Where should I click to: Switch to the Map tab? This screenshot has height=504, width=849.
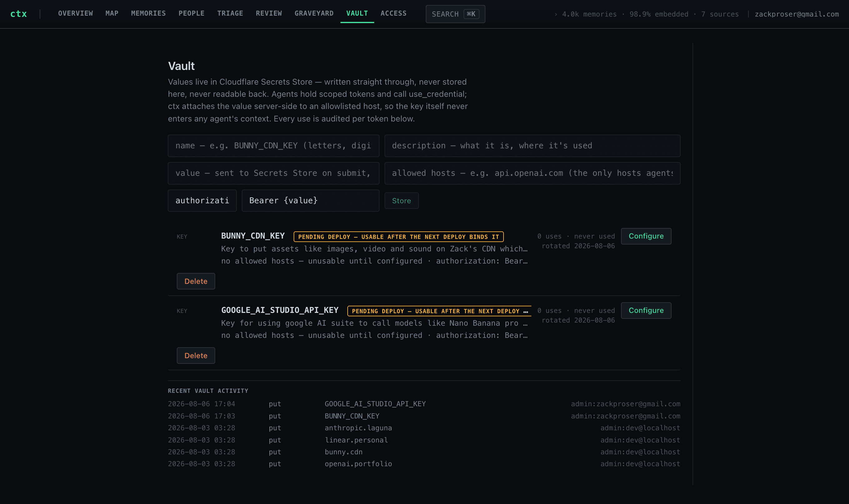[112, 14]
